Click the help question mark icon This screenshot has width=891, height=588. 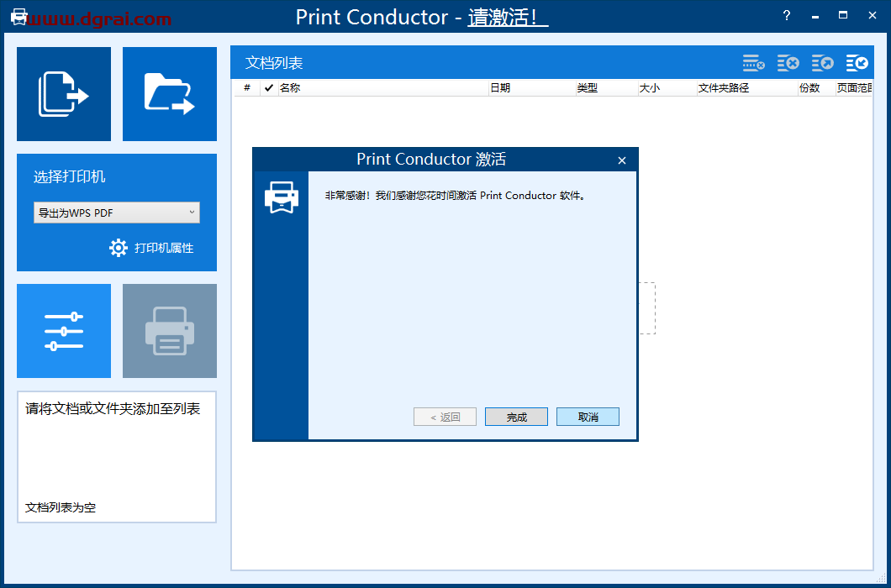[x=786, y=15]
